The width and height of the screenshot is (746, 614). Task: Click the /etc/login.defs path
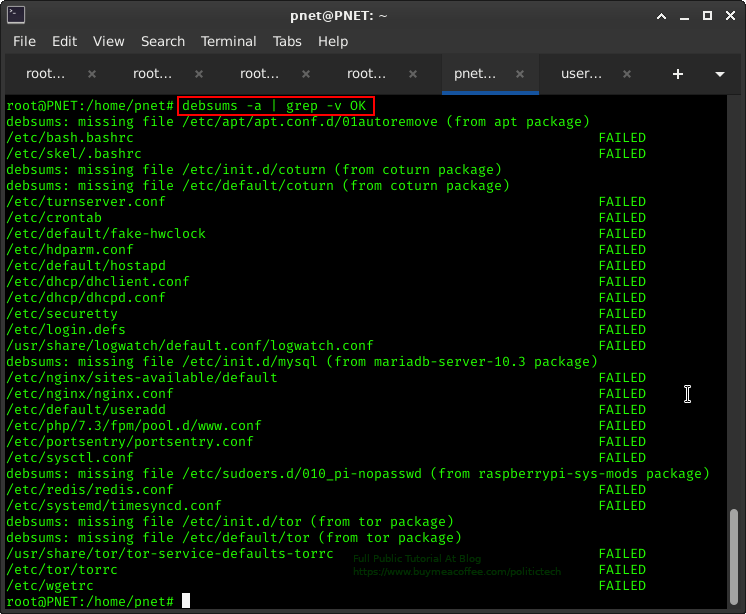(66, 330)
